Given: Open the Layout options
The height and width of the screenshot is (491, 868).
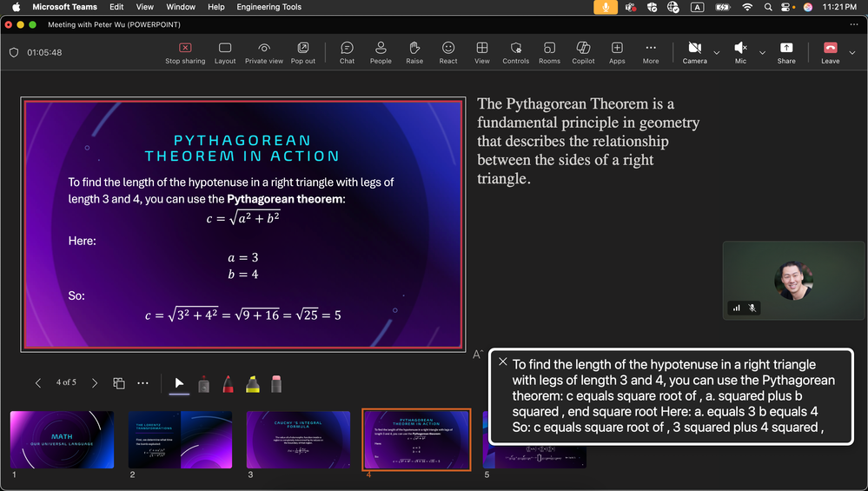Looking at the screenshot, I should coord(225,53).
